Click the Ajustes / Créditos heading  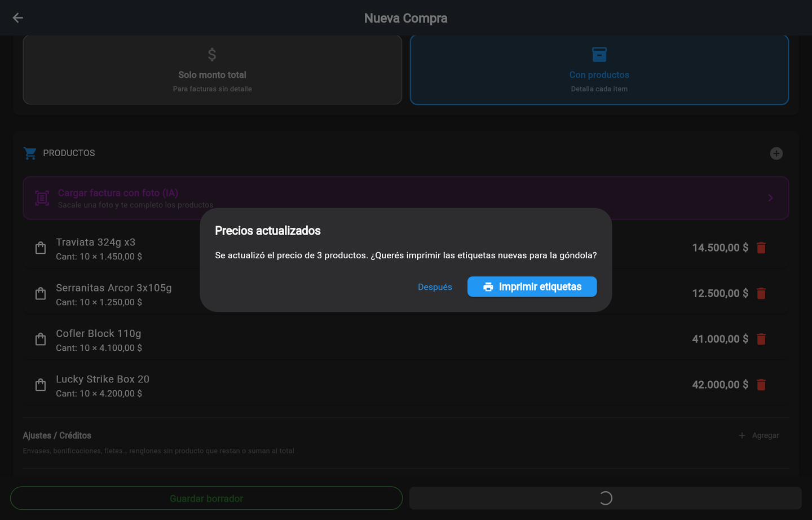57,435
